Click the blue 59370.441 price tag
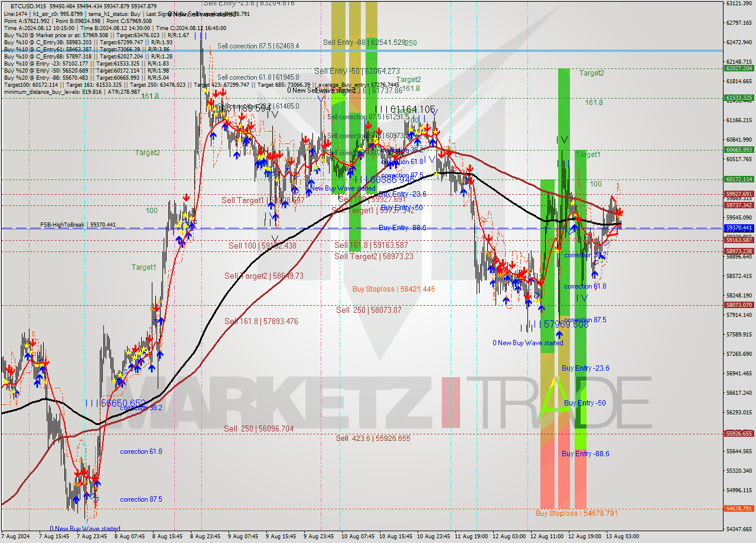Screen dimensions: 756x543 [739, 228]
